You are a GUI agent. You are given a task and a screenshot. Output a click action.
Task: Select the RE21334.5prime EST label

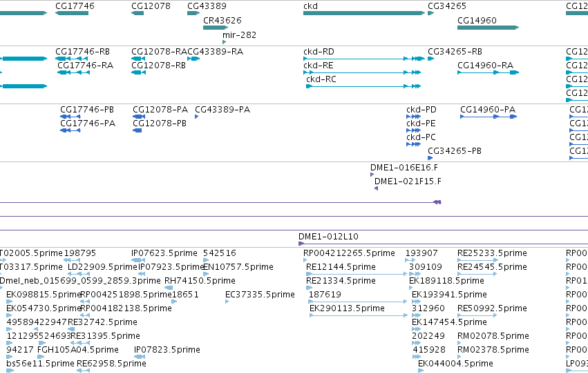pyautogui.click(x=341, y=281)
